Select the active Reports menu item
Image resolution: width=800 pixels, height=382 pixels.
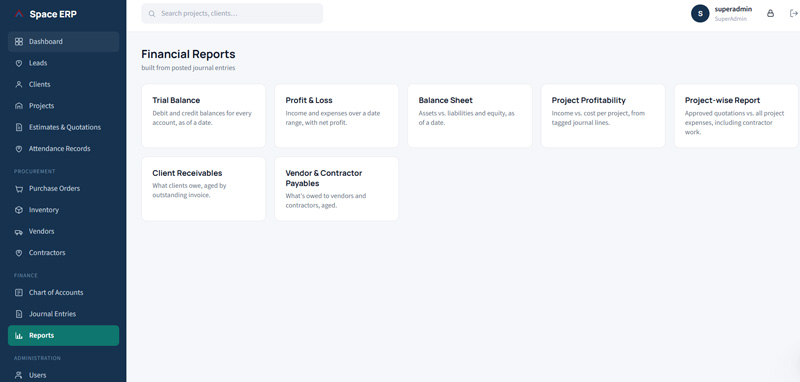(x=63, y=336)
